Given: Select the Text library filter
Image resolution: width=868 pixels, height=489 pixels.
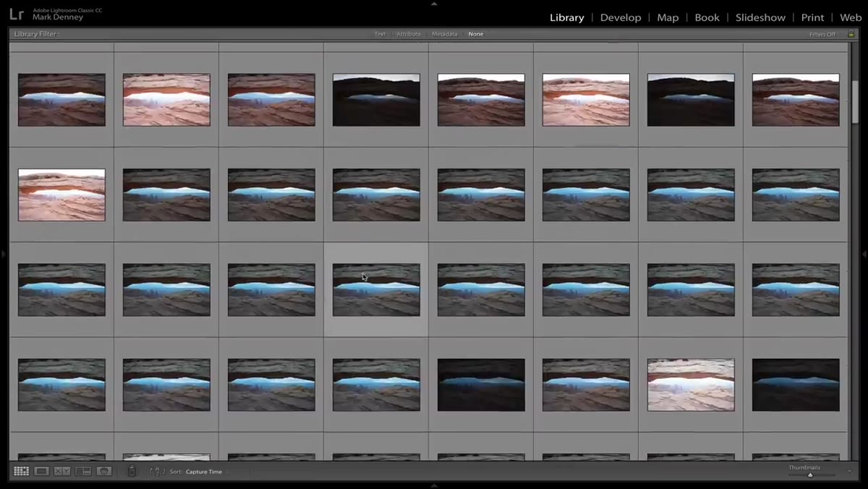Looking at the screenshot, I should [380, 34].
